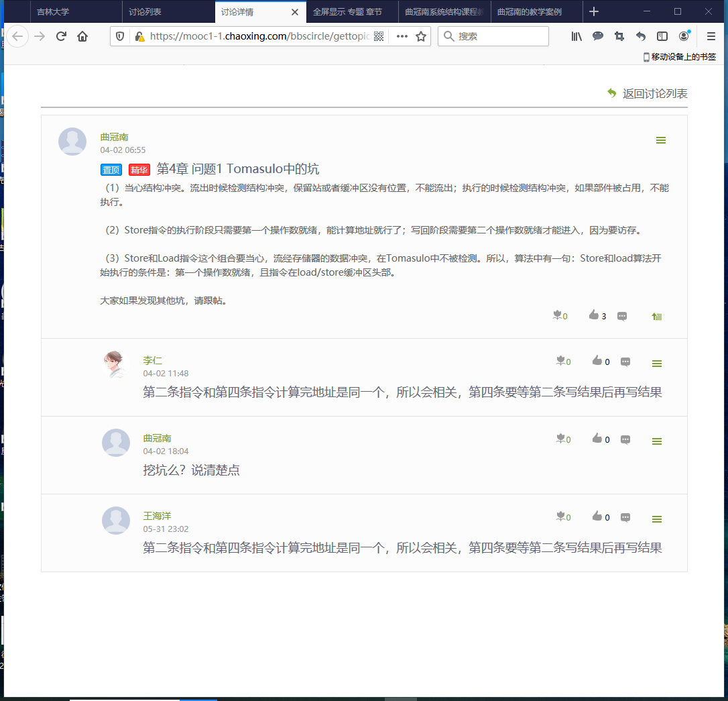Bookmark this page with the star icon
The width and height of the screenshot is (728, 701).
pyautogui.click(x=421, y=36)
